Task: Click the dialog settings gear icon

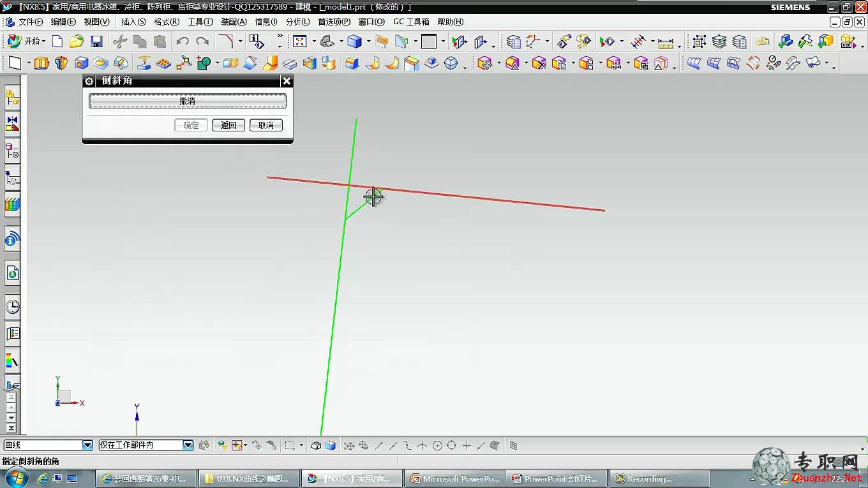Action: [89, 81]
